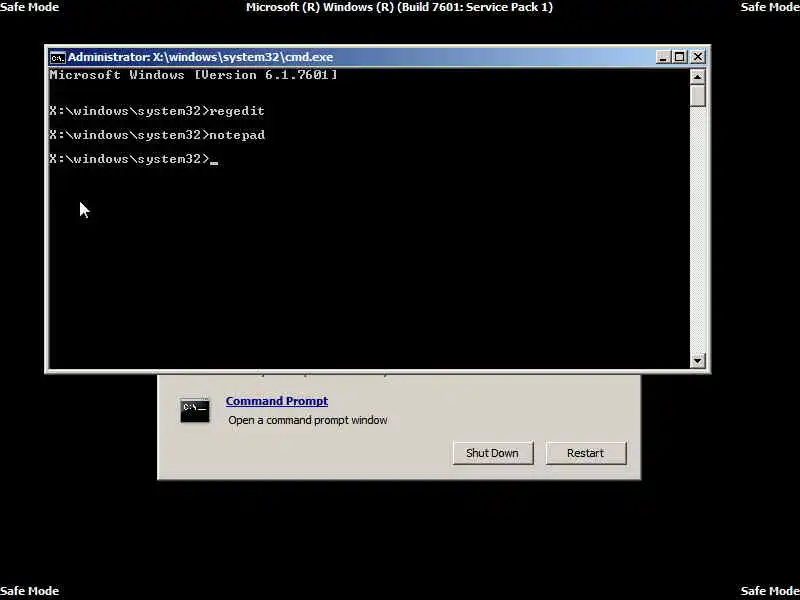Click the empty prompt line with cursor
800x600 pixels.
(134, 159)
